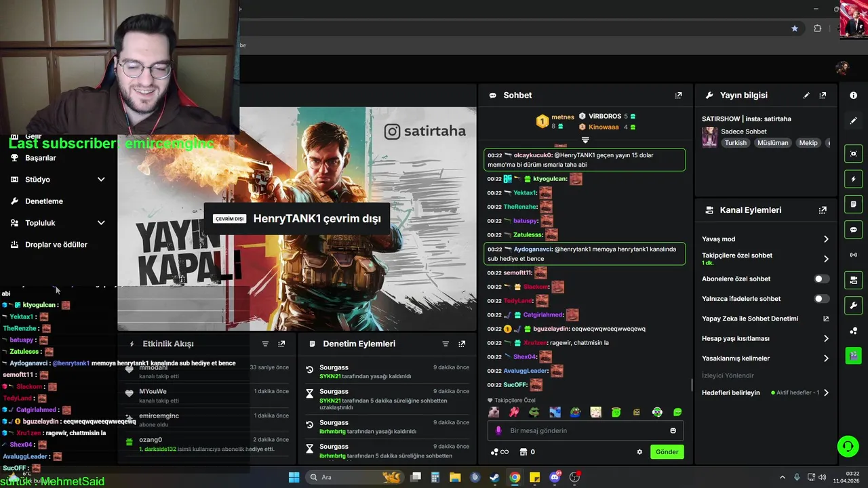Click the focus frame icon in right sidebar
The image size is (868, 488).
coord(853,154)
